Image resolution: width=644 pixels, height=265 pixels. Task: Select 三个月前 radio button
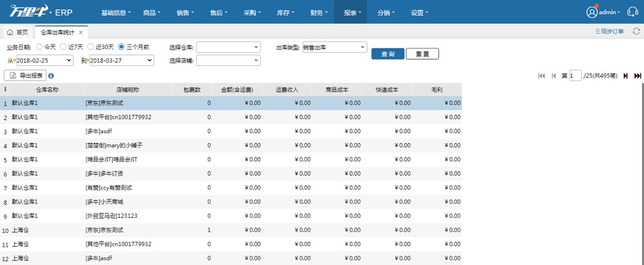click(x=121, y=47)
